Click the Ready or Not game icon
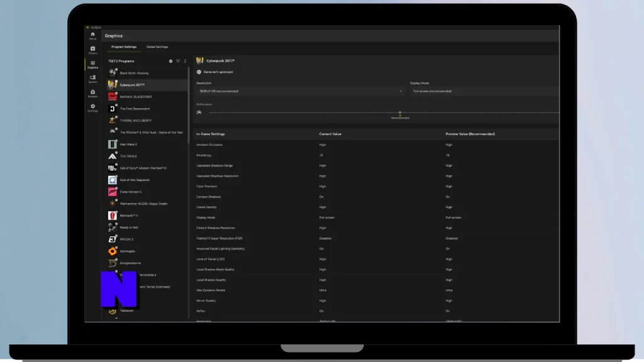Viewport: 644px width, 362px height. tap(112, 228)
